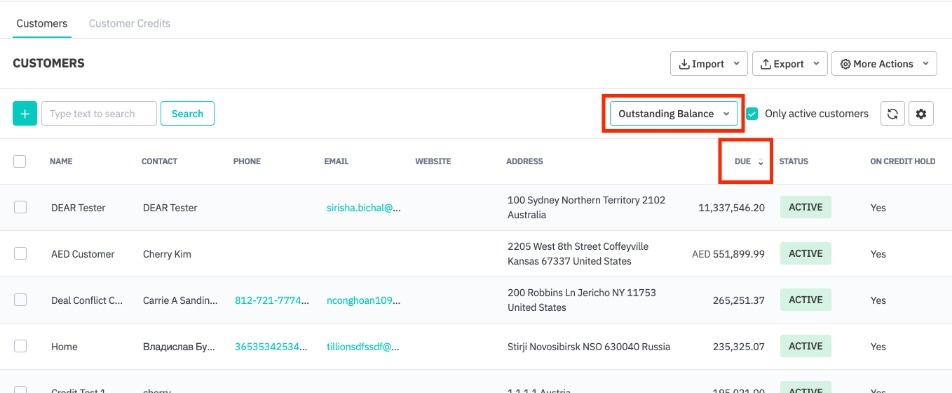Open the tillionsdfssdf email link
Image resolution: width=952 pixels, height=393 pixels.
click(364, 346)
